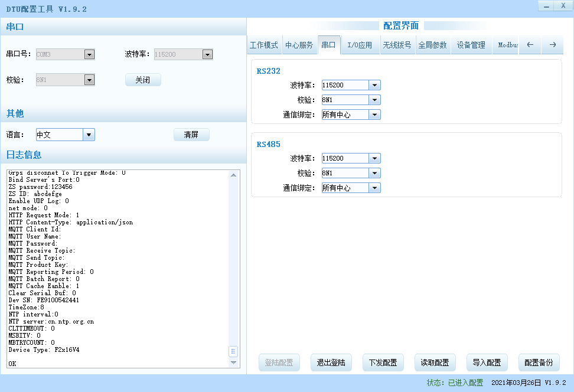Viewport: 574px width, 392px height.
Task: Open the 中心服务 tab
Action: [x=299, y=45]
